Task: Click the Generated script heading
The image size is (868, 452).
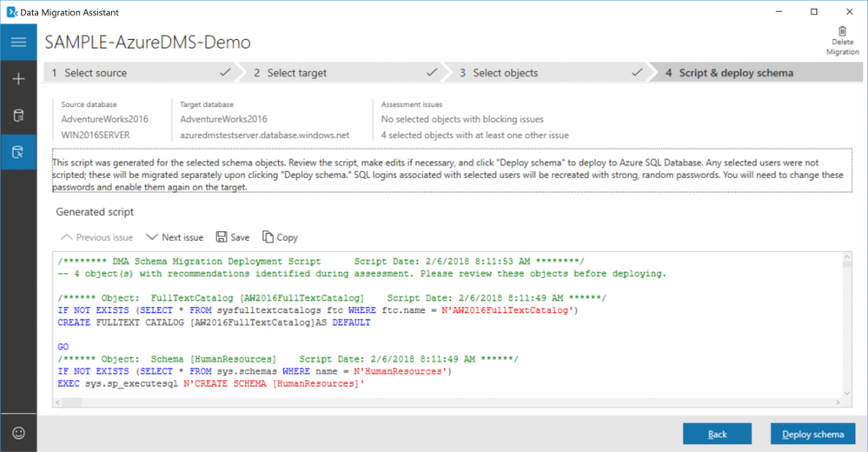Action: [95, 211]
